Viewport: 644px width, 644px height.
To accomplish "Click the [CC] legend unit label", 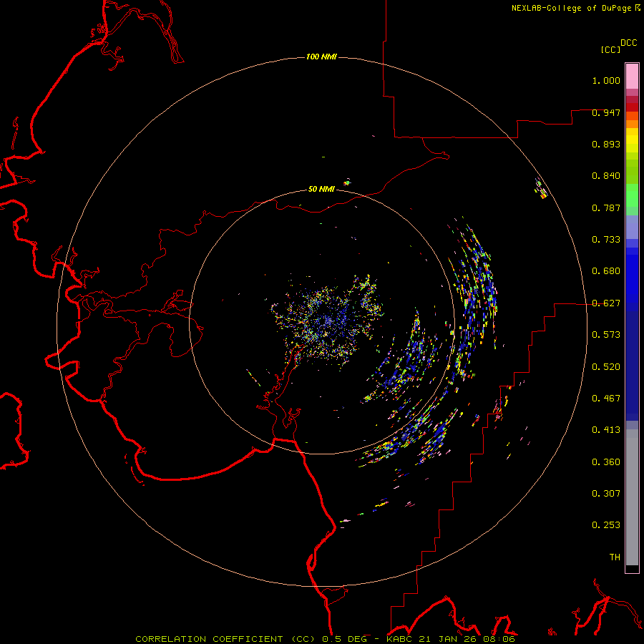I will [x=610, y=49].
